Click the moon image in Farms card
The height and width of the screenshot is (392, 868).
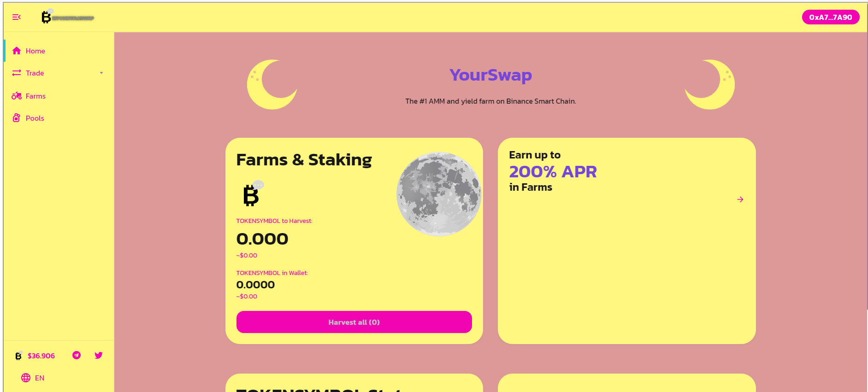coord(439,194)
